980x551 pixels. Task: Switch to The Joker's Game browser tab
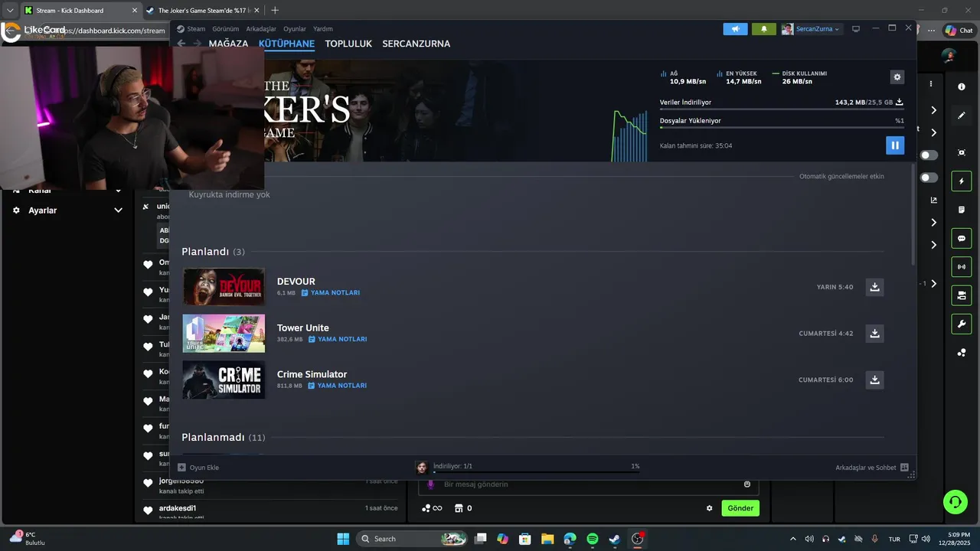203,10
